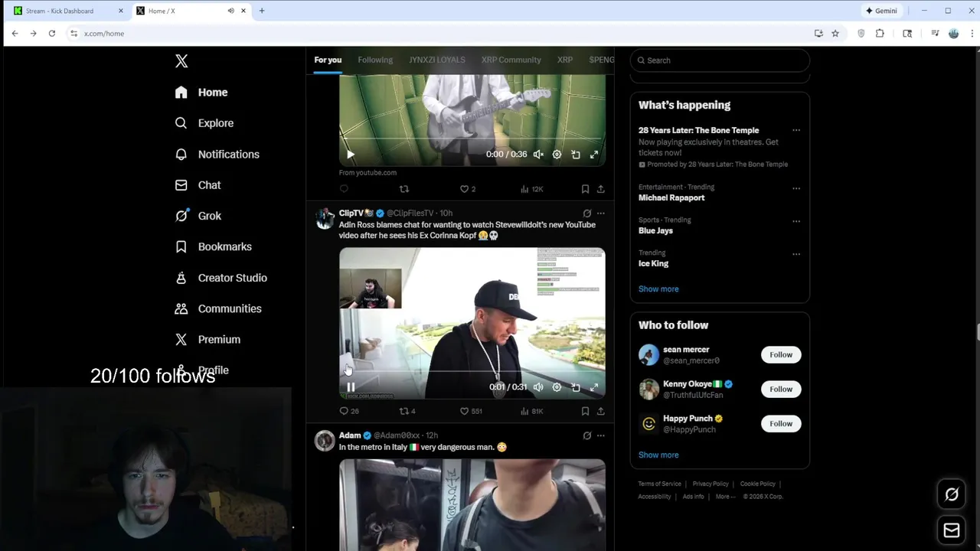Screen dimensions: 980x551
Task: Toggle mute on ClipTV video
Action: 538,387
